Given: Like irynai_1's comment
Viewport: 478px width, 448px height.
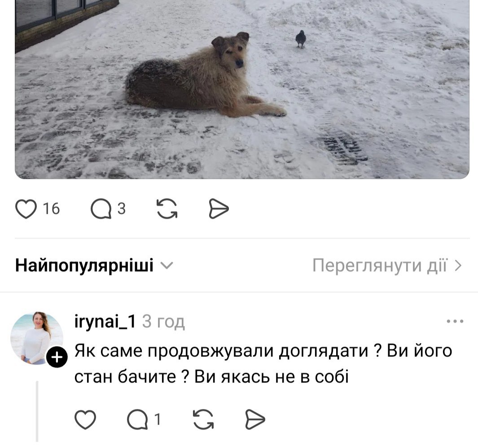Looking at the screenshot, I should click(x=85, y=419).
